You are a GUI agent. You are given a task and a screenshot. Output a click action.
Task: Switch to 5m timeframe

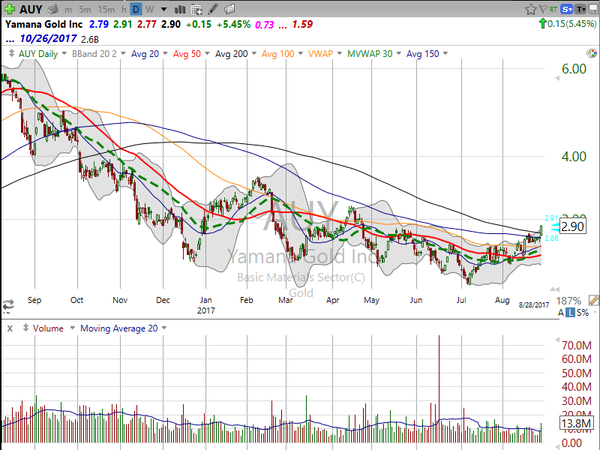point(85,10)
